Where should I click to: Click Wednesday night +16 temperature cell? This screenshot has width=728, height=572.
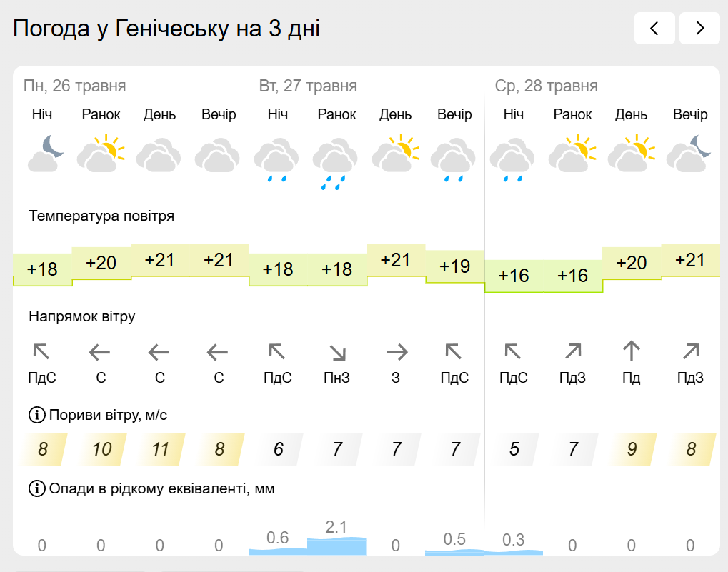[514, 276]
